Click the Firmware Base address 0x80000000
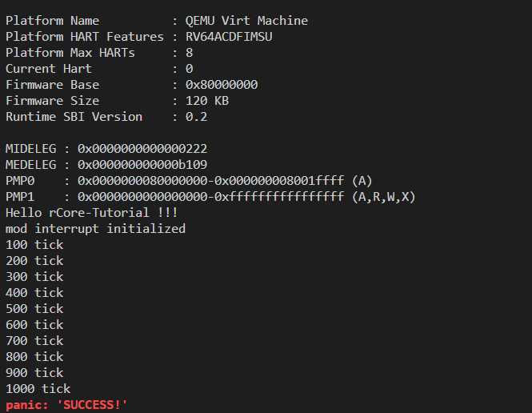532x413 pixels. coord(221,85)
